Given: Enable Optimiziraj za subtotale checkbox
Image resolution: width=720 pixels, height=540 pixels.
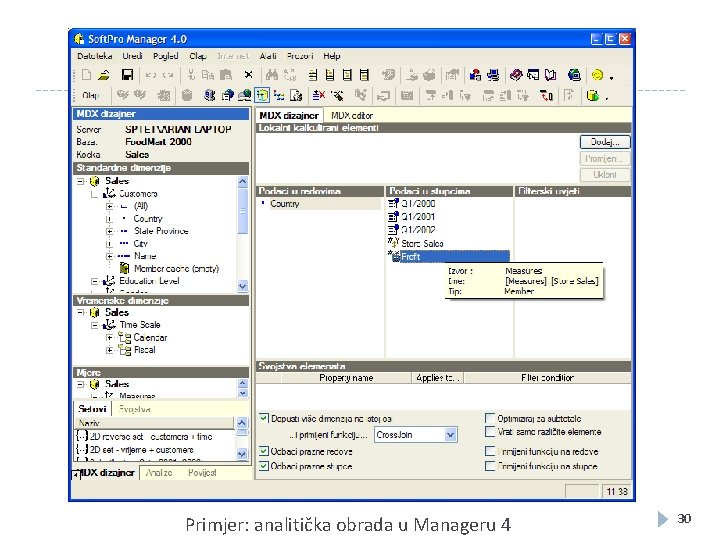Looking at the screenshot, I should tap(490, 418).
